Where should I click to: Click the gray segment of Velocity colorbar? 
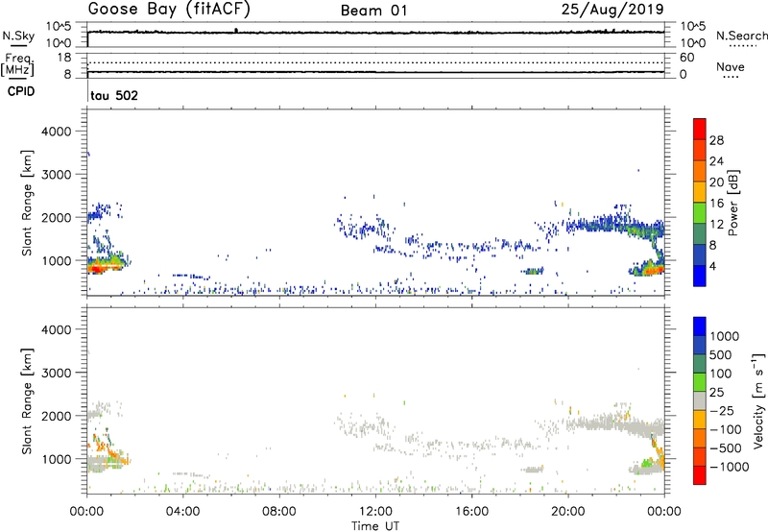[x=700, y=400]
